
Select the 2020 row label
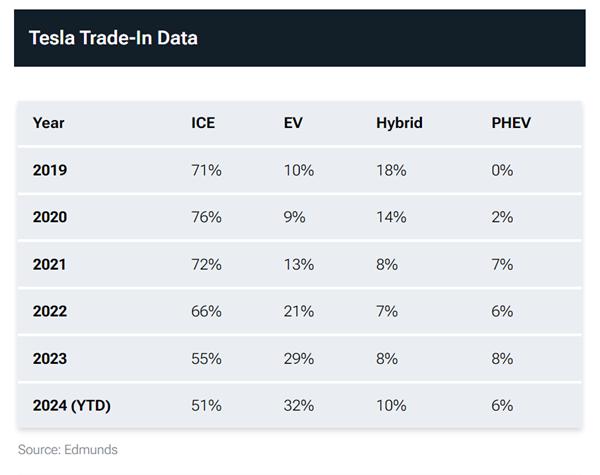[50, 217]
